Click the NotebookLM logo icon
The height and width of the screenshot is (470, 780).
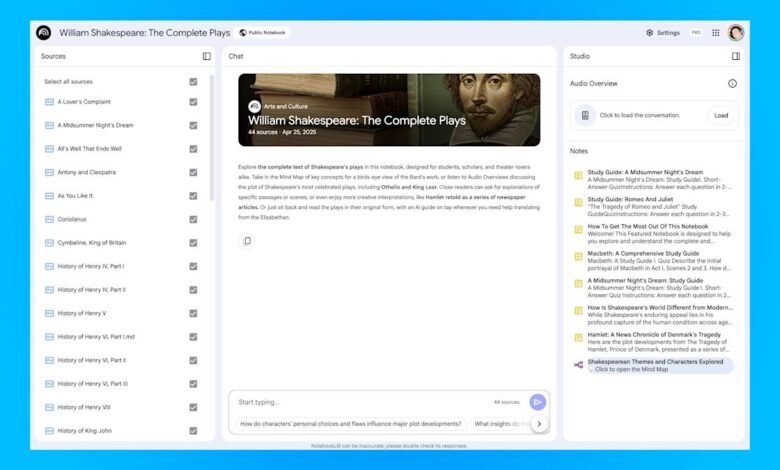(x=43, y=32)
